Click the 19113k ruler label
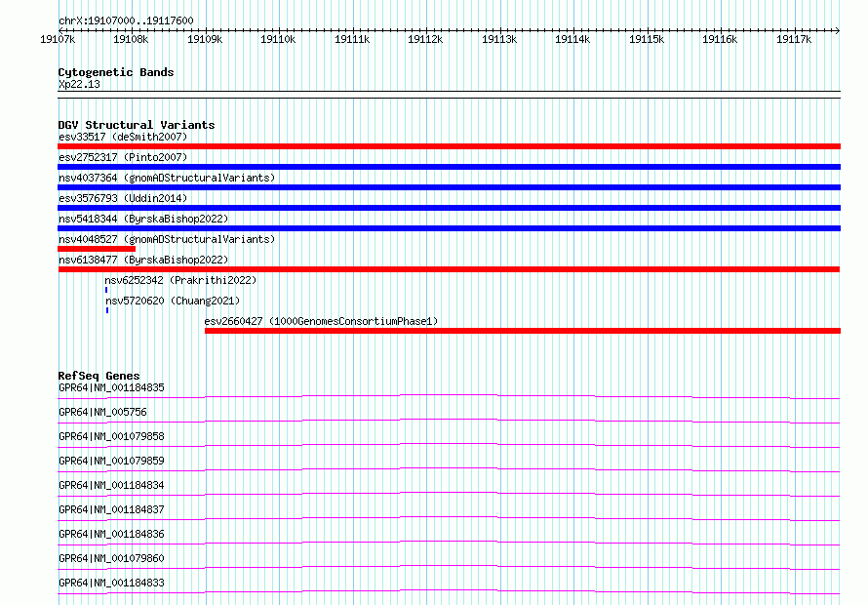Viewport: 868px width, 605px height. click(x=499, y=39)
